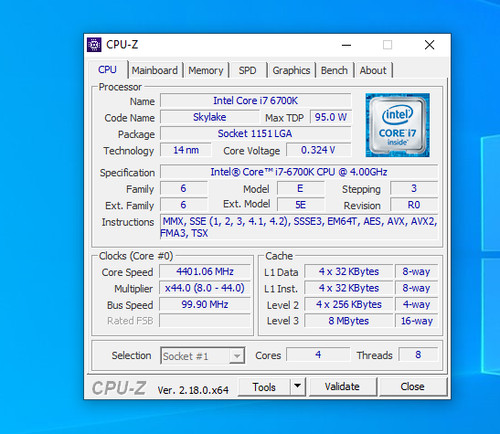Click the Close button at bottom
Viewport: 500px width, 434px height.
412,387
